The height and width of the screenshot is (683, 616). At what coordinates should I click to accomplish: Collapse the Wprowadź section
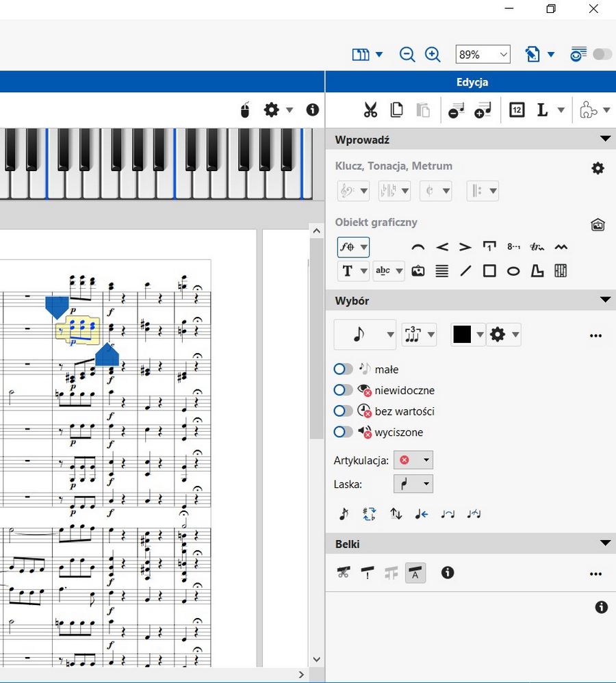pos(605,139)
